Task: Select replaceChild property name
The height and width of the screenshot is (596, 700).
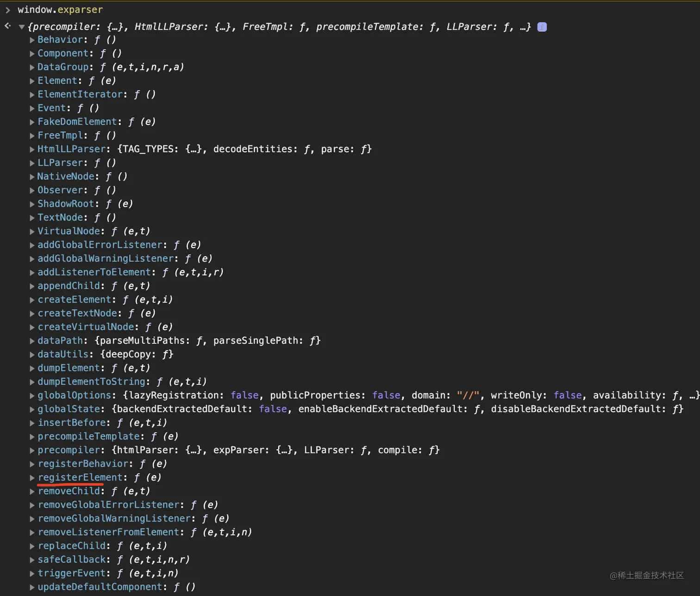Action: [x=71, y=546]
